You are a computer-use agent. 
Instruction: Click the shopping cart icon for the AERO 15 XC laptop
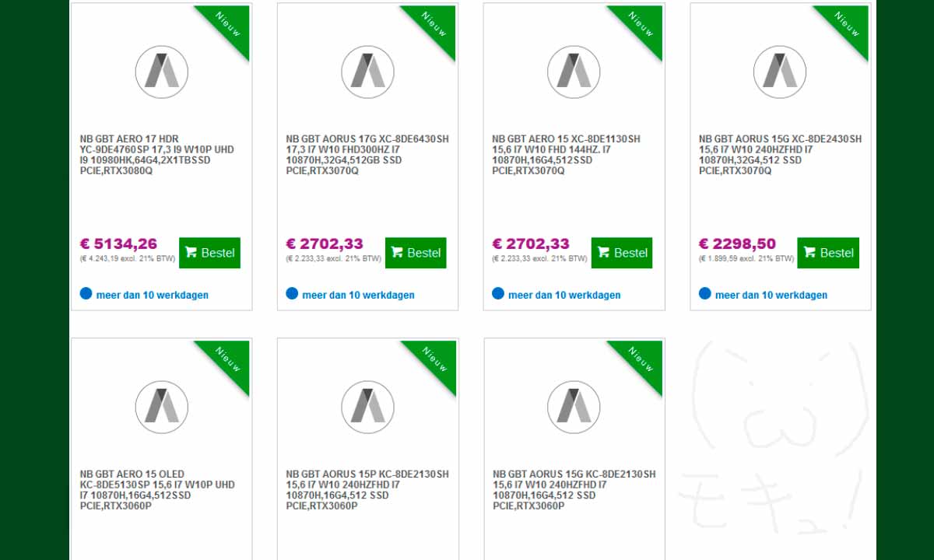603,252
